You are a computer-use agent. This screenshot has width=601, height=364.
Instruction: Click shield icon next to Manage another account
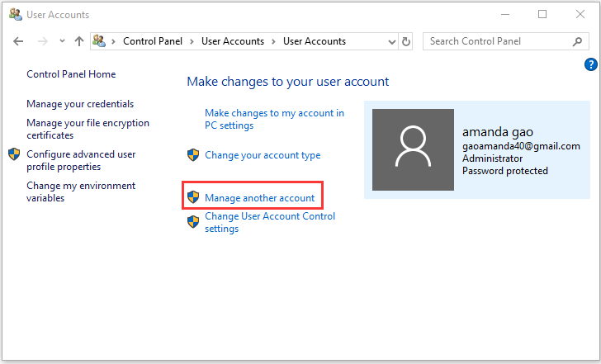pos(193,198)
